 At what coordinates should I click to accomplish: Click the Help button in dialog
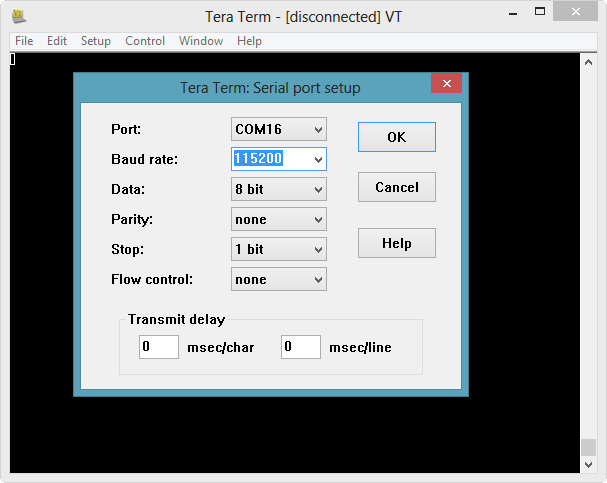click(x=396, y=243)
